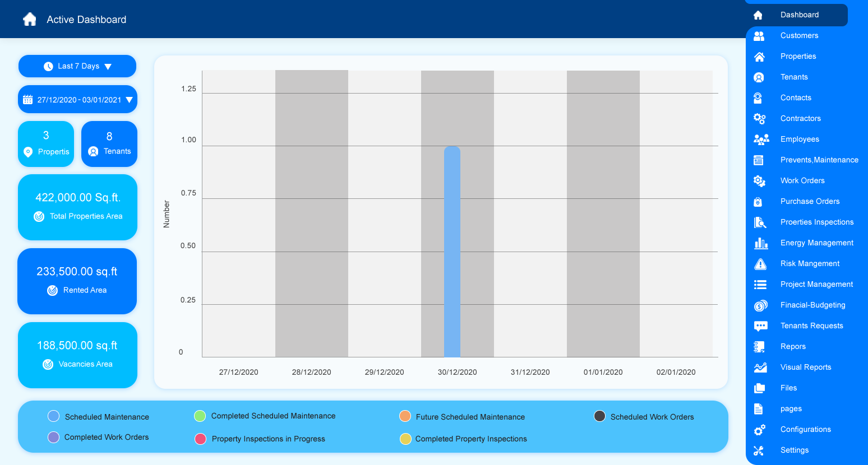Click the Purchase Orders bag icon

pos(758,202)
